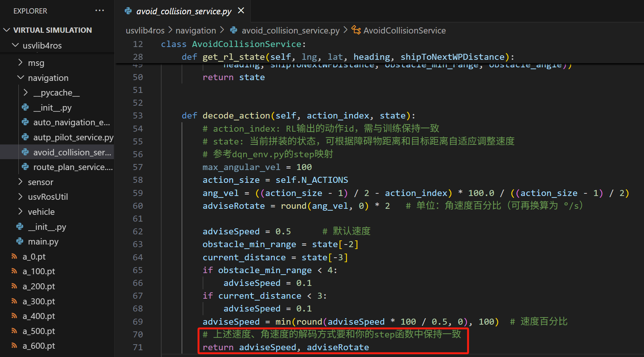This screenshot has height=357, width=644.
Task: Click the Python icon on the editor tab
Action: (128, 11)
